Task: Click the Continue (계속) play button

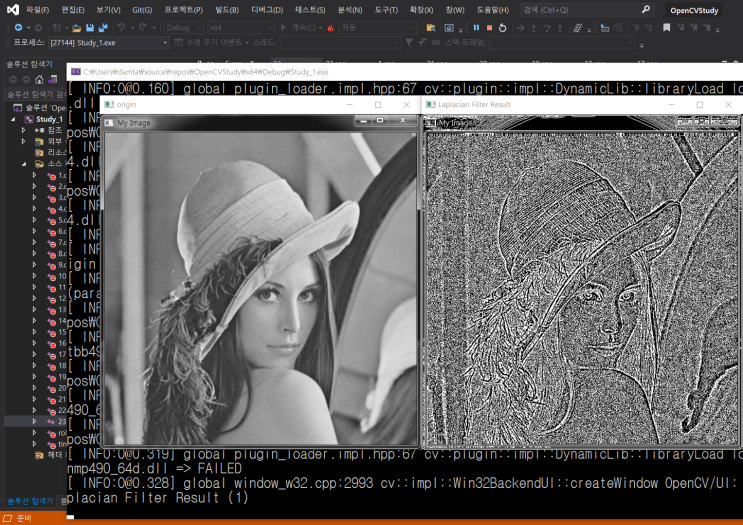Action: click(298, 27)
